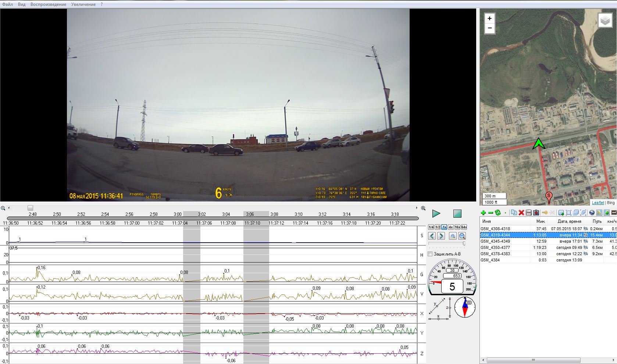Image resolution: width=617 pixels, height=364 pixels.
Task: Click the large magnifier zoom icon
Action: click(x=462, y=236)
